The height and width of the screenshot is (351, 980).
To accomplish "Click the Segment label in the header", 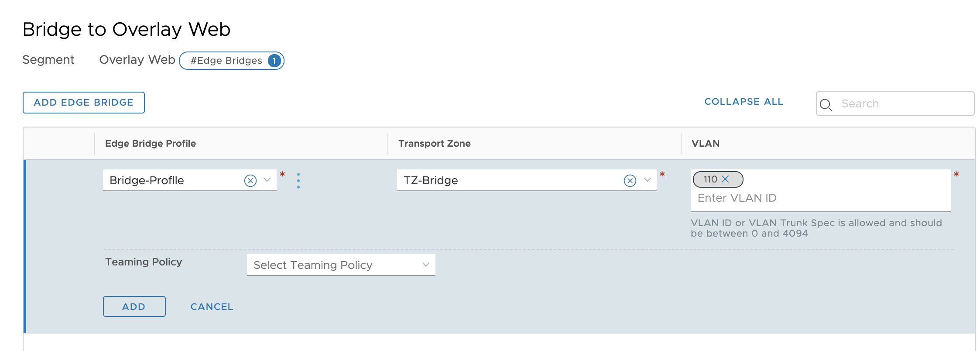I will pos(48,60).
